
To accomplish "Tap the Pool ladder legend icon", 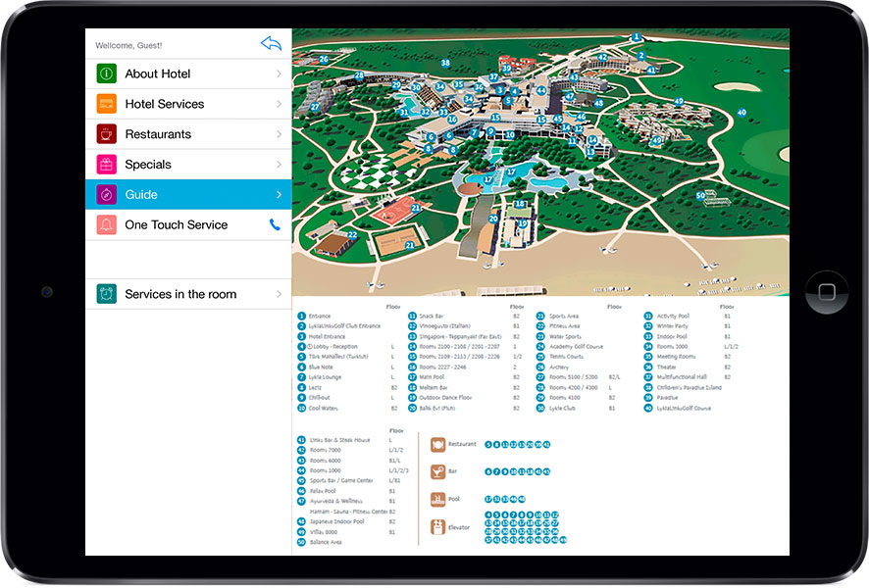I will pyautogui.click(x=437, y=499).
